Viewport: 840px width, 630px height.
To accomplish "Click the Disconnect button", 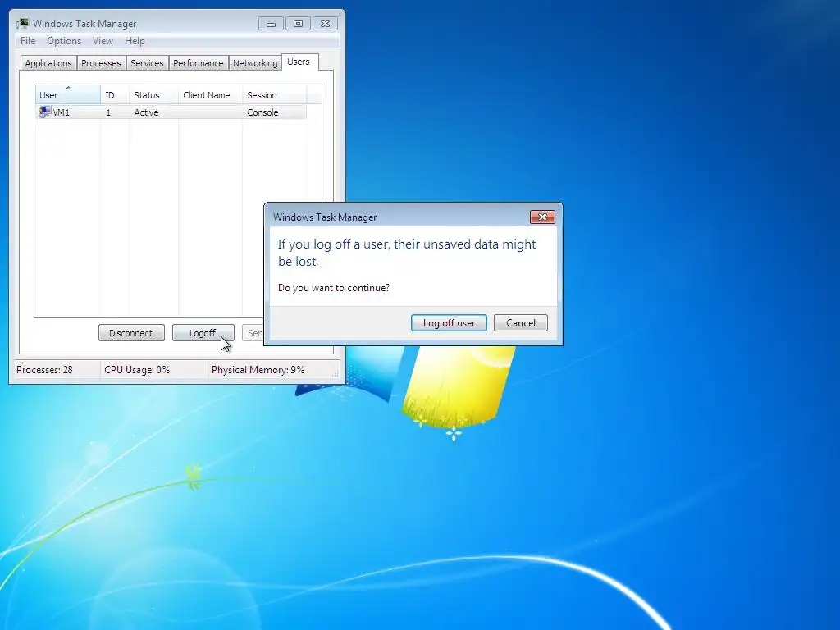I will click(131, 333).
